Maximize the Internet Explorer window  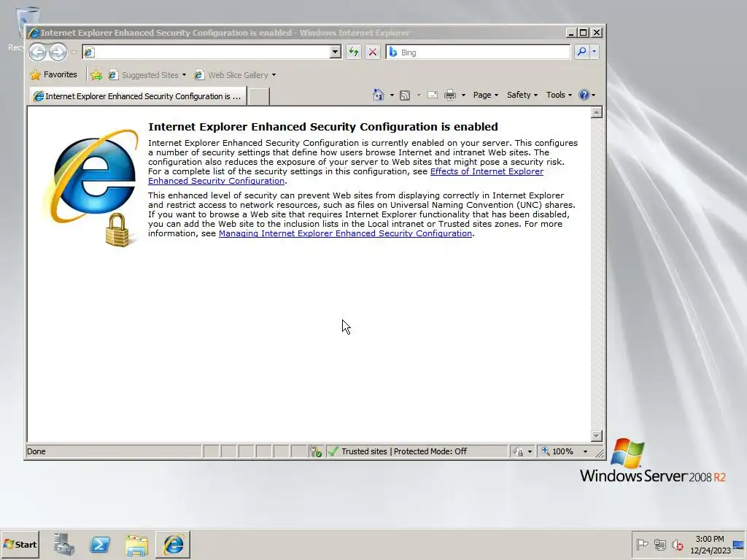coord(583,33)
